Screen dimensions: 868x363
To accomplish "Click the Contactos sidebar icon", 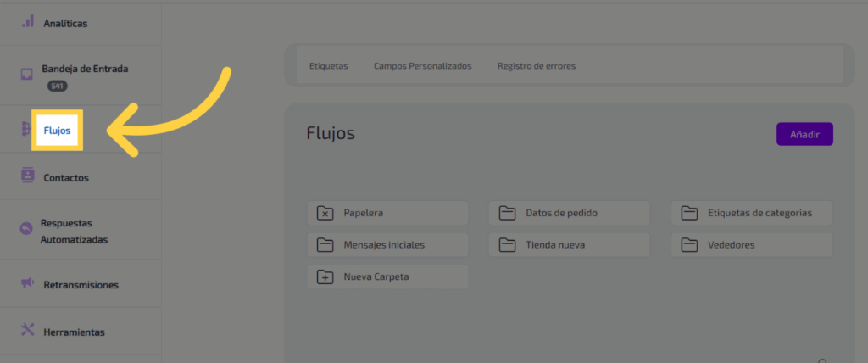I will [28, 176].
